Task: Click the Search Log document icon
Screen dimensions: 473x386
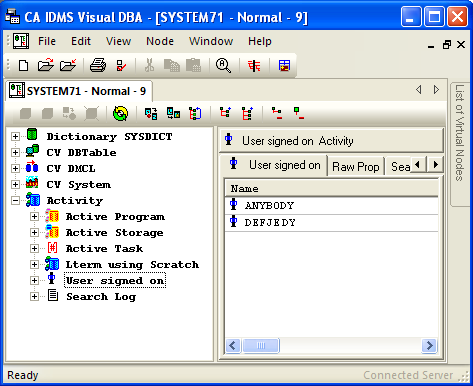Action: coord(53,296)
